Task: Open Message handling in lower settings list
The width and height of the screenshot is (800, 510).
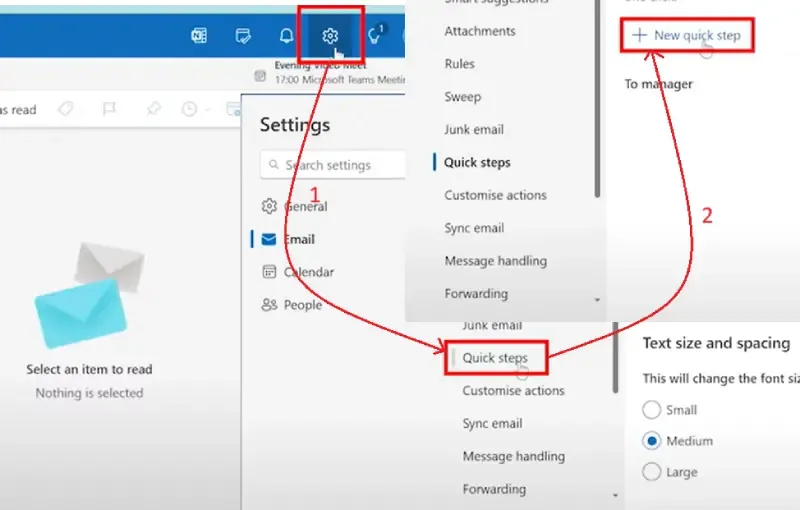Action: pyautogui.click(x=514, y=456)
